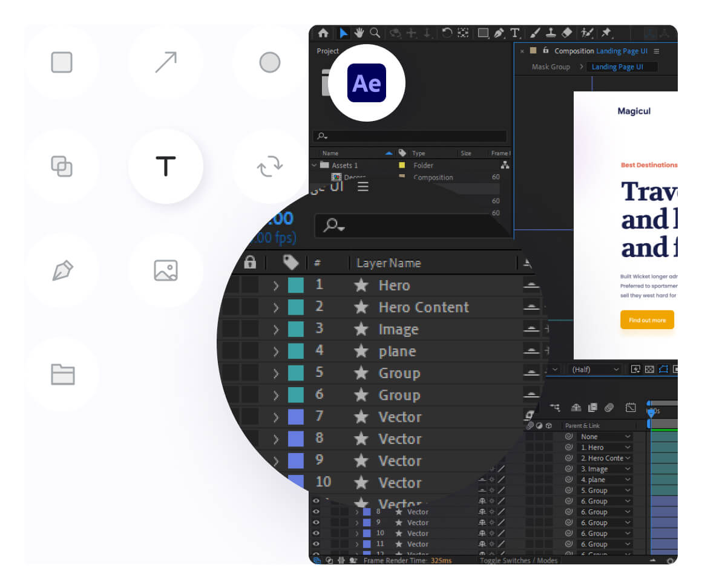Screen dimensions: 702x588
Task: Select the Eraser tool
Action: 567,33
